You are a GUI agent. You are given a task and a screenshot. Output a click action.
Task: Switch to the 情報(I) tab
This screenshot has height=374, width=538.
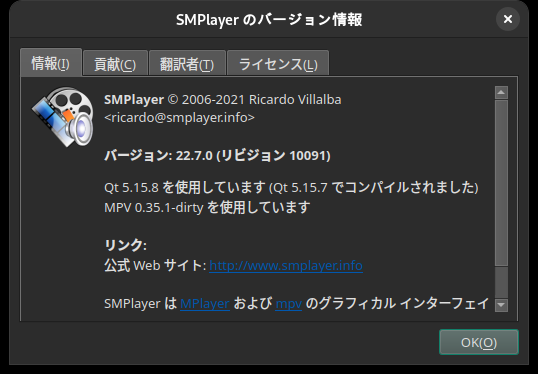point(51,63)
